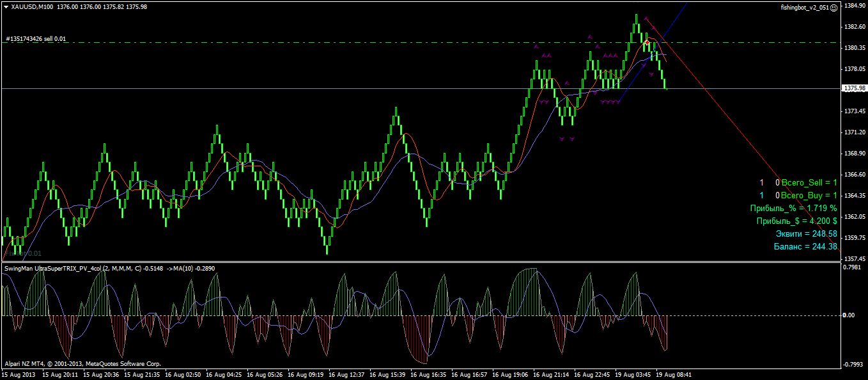Screen dimensions: 868x380
Task: Click the 16 Aug 19:06 time axis label
Action: [511, 374]
